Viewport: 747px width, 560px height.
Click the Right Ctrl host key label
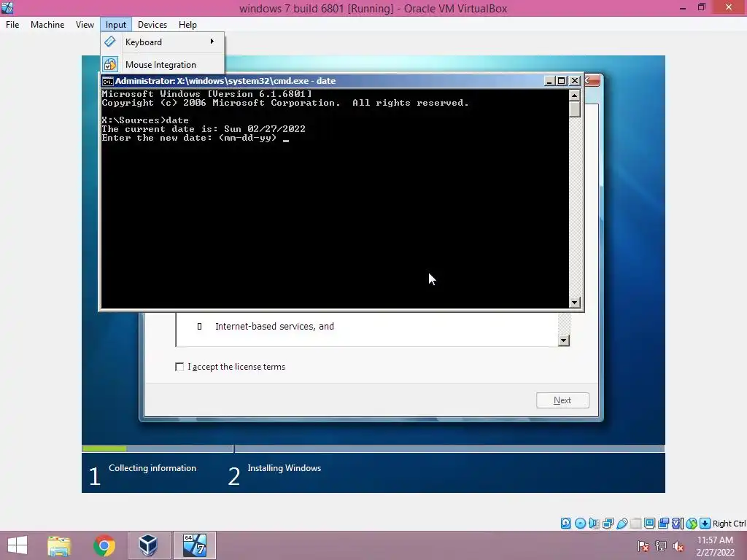729,524
